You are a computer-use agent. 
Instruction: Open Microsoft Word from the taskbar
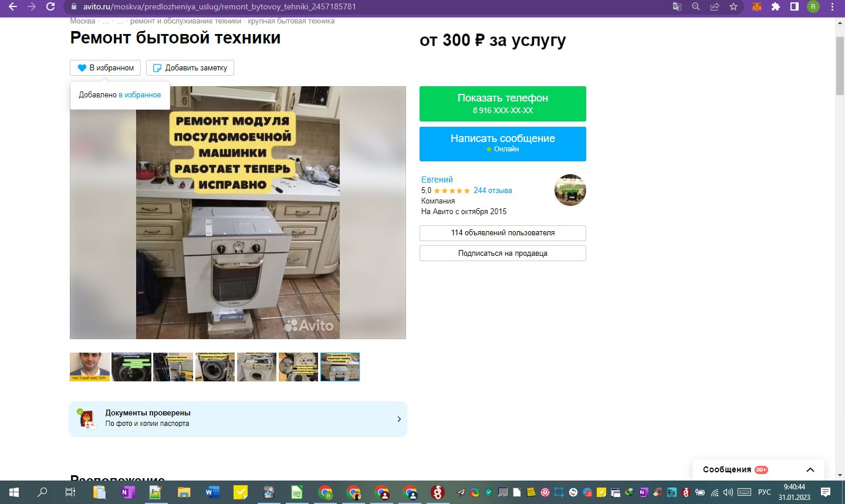[x=212, y=492]
